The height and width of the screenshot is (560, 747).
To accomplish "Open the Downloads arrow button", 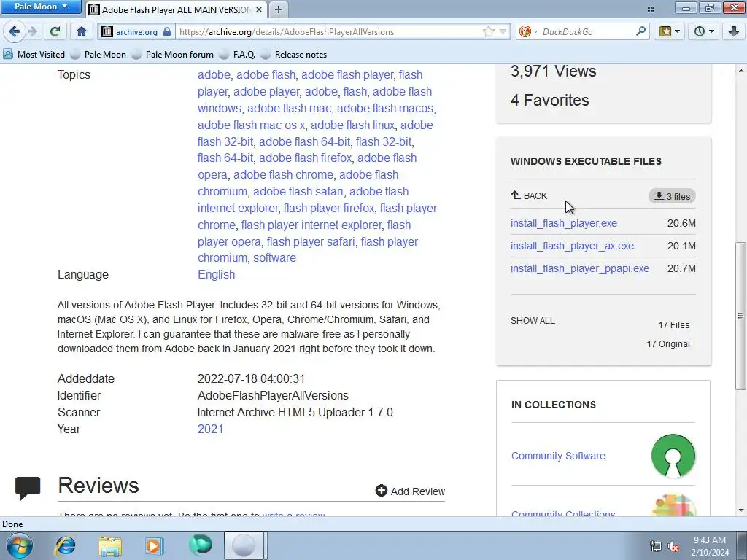I will [734, 32].
